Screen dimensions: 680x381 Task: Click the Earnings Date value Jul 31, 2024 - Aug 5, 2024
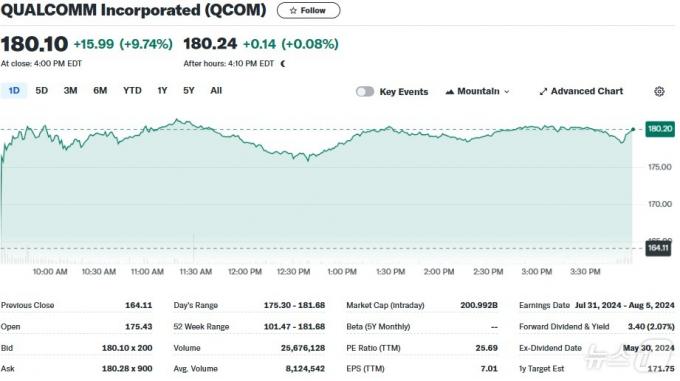(x=625, y=305)
